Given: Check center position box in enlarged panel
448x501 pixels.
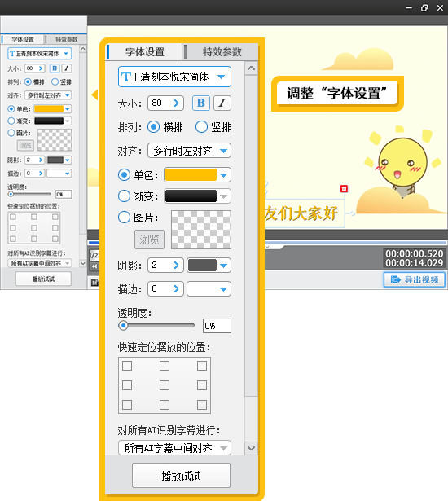Looking at the screenshot, I should [x=165, y=385].
